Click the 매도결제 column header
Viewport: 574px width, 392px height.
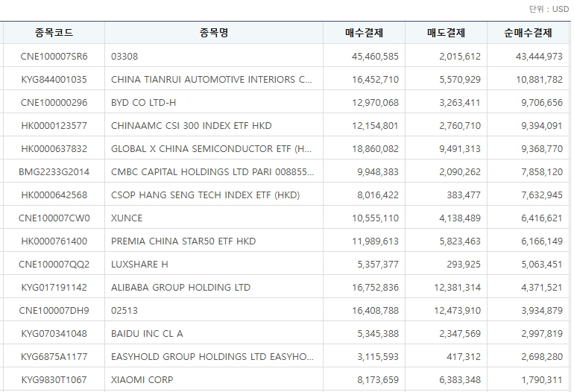(446, 33)
